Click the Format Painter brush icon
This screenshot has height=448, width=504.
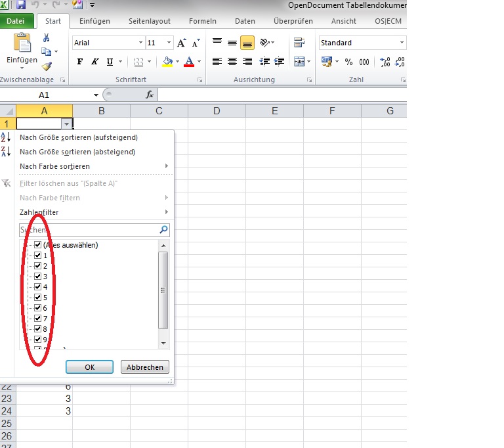click(x=47, y=66)
